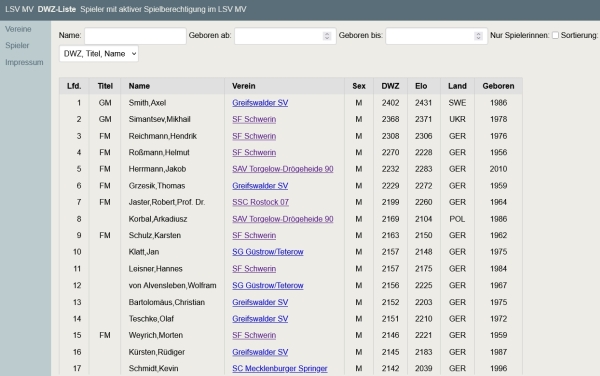Focus the Geboren bis year field

pos(436,36)
